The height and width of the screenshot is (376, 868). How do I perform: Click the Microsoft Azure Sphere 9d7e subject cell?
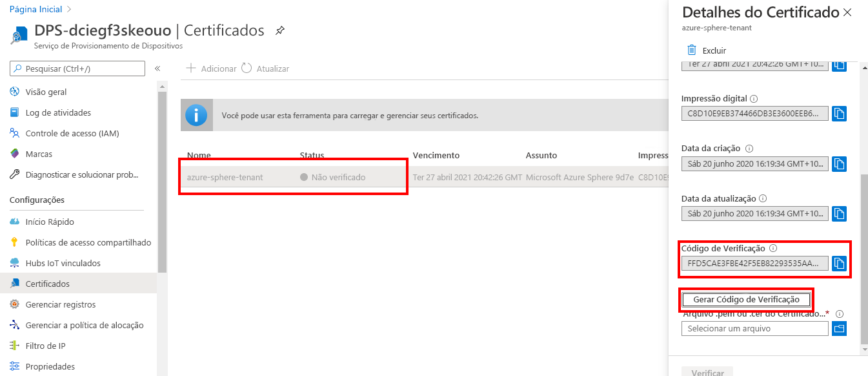(x=579, y=177)
